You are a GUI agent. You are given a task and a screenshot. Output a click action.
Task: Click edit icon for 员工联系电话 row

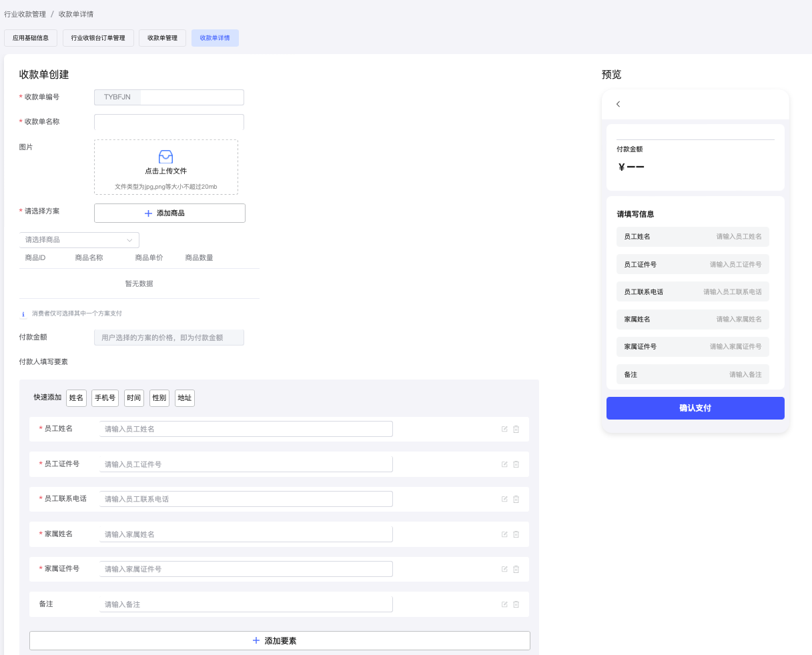(504, 499)
